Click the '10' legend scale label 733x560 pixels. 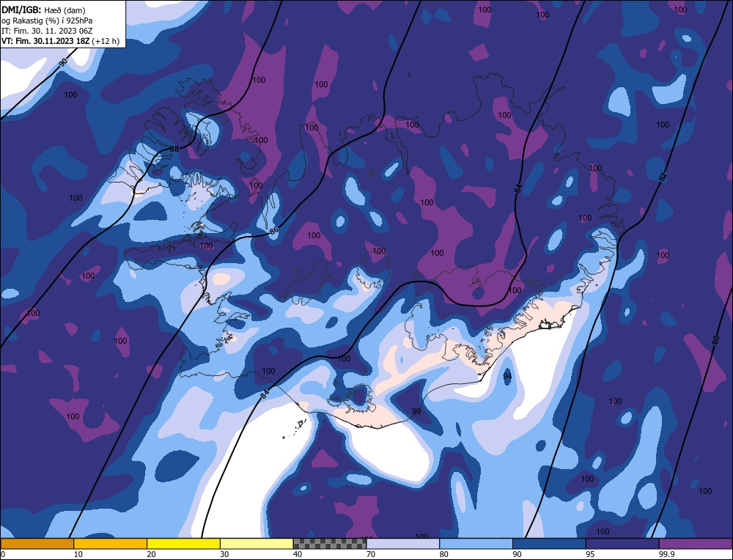click(78, 554)
